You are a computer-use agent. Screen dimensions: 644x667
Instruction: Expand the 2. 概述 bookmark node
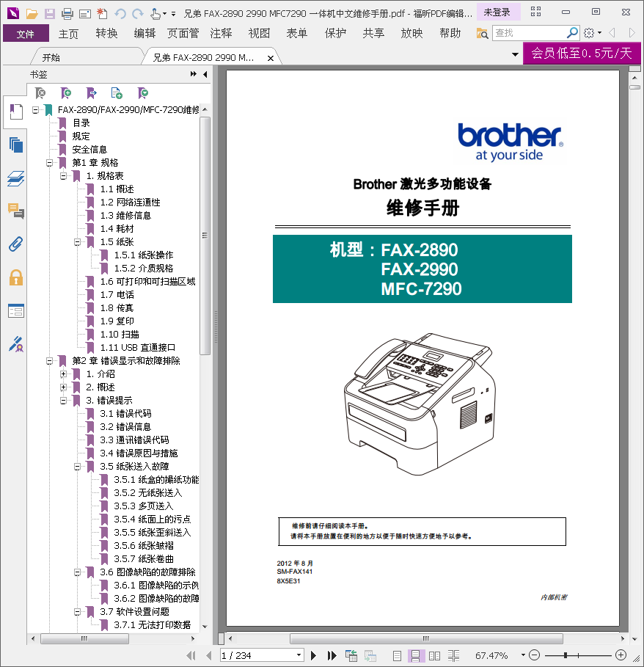click(x=63, y=387)
